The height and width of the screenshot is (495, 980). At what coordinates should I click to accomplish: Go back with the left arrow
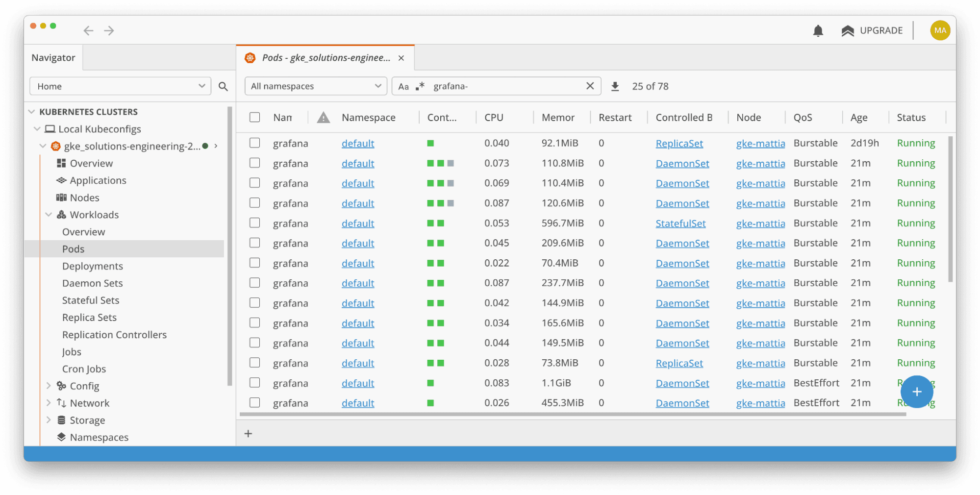[x=88, y=31]
